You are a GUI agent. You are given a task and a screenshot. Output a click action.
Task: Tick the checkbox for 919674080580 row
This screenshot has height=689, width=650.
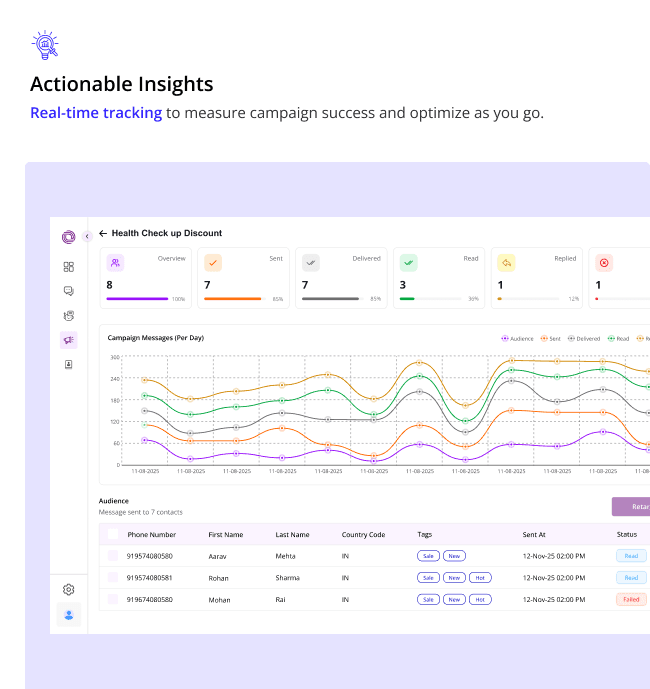tap(113, 599)
